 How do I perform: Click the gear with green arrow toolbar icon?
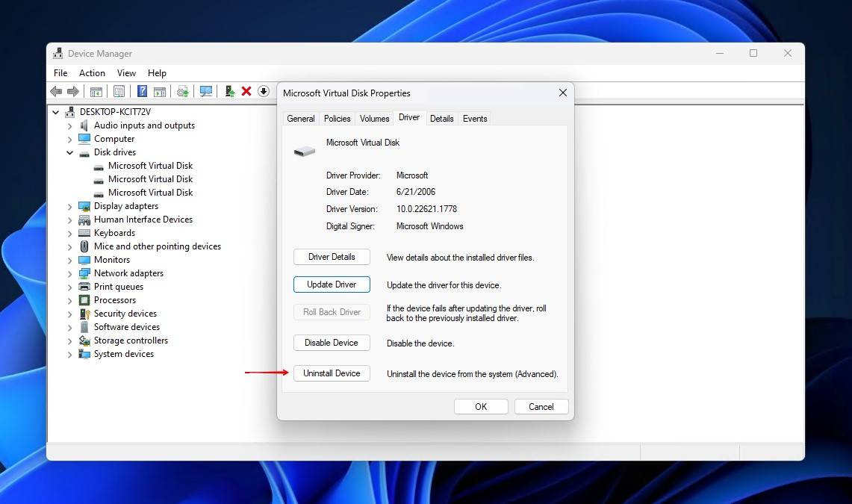point(182,91)
